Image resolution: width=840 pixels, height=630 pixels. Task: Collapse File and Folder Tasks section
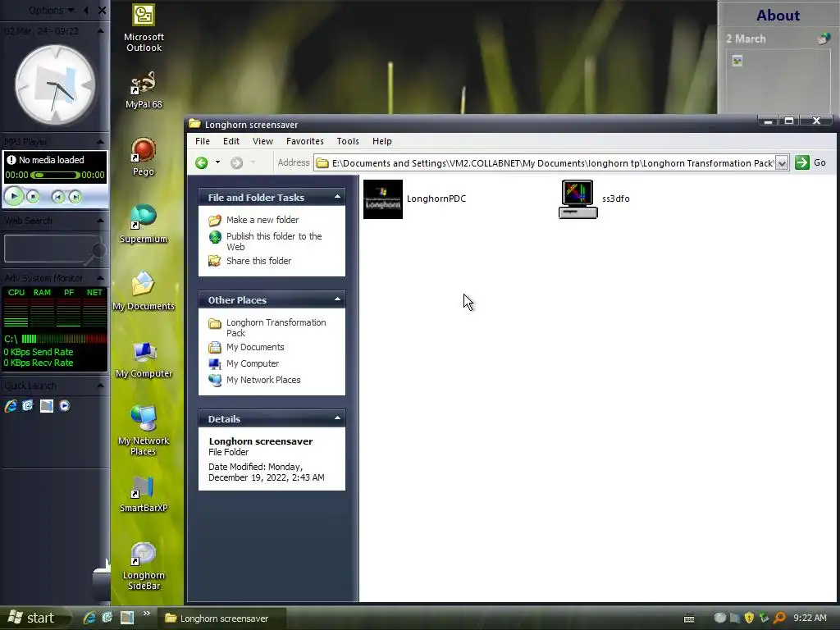coord(337,197)
